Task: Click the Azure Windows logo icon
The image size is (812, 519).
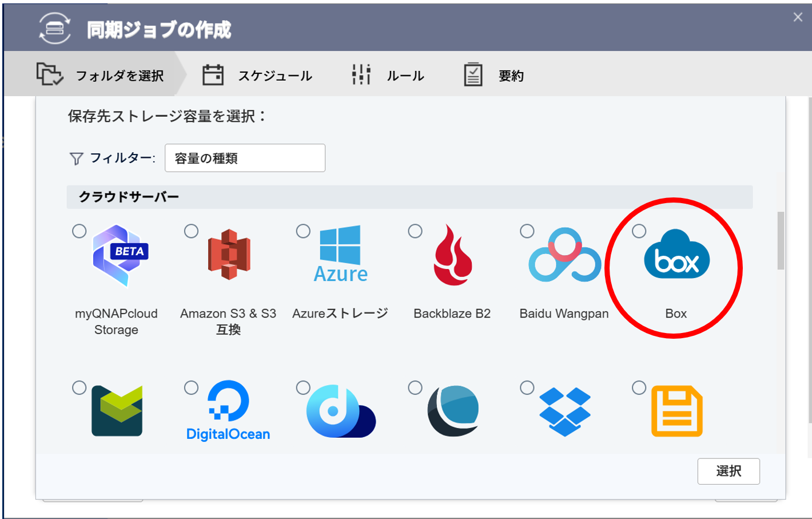Action: point(340,253)
